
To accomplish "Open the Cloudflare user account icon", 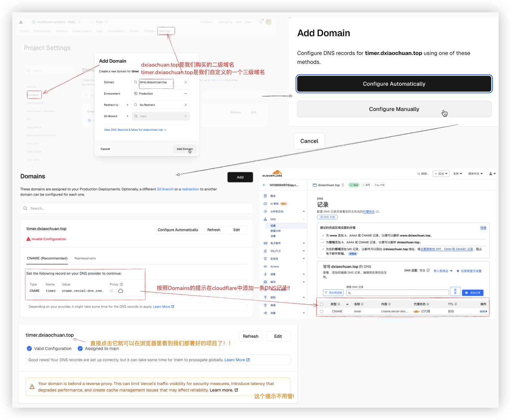I will click(491, 174).
